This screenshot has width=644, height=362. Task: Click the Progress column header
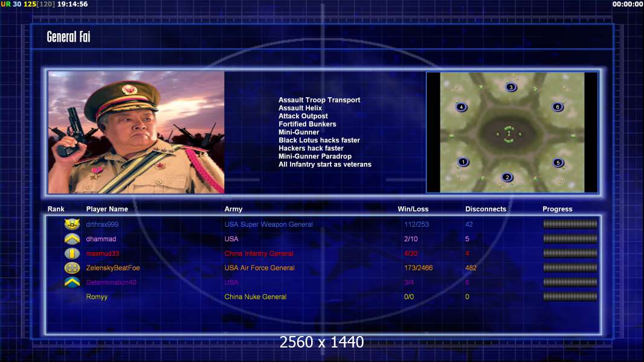(558, 209)
